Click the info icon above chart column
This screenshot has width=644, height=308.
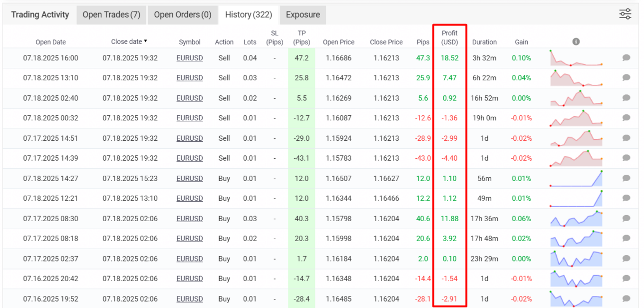pyautogui.click(x=576, y=41)
